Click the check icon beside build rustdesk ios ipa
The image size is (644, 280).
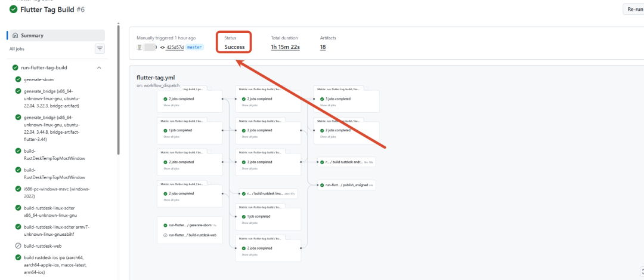pyautogui.click(x=18, y=258)
